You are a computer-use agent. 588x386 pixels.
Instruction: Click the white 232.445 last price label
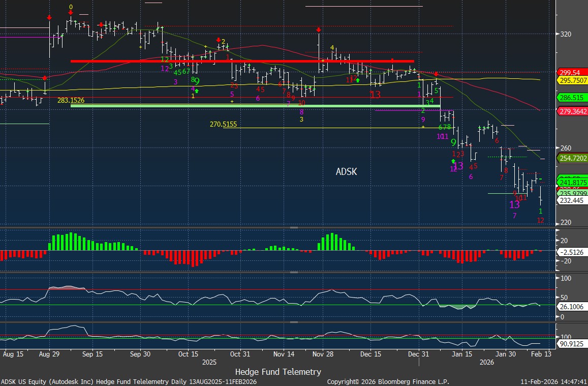[x=572, y=201]
